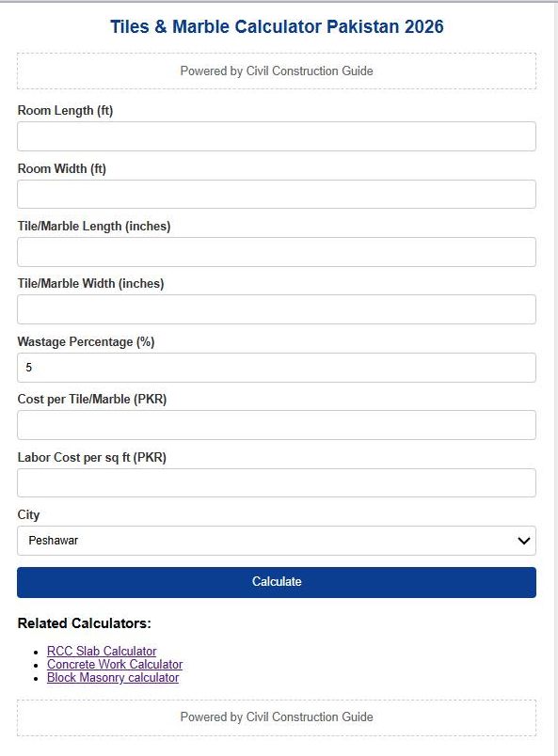This screenshot has height=756, width=558.
Task: Click the top Powered by banner
Action: [276, 71]
